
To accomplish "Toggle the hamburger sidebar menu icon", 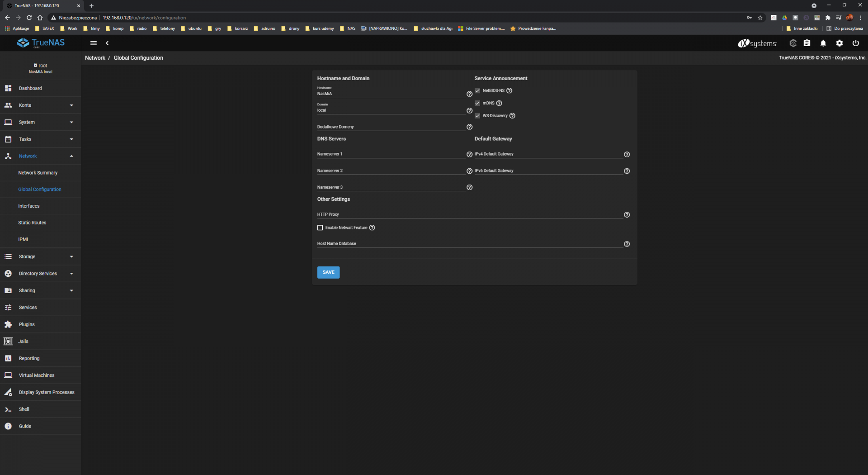I will pyautogui.click(x=94, y=43).
